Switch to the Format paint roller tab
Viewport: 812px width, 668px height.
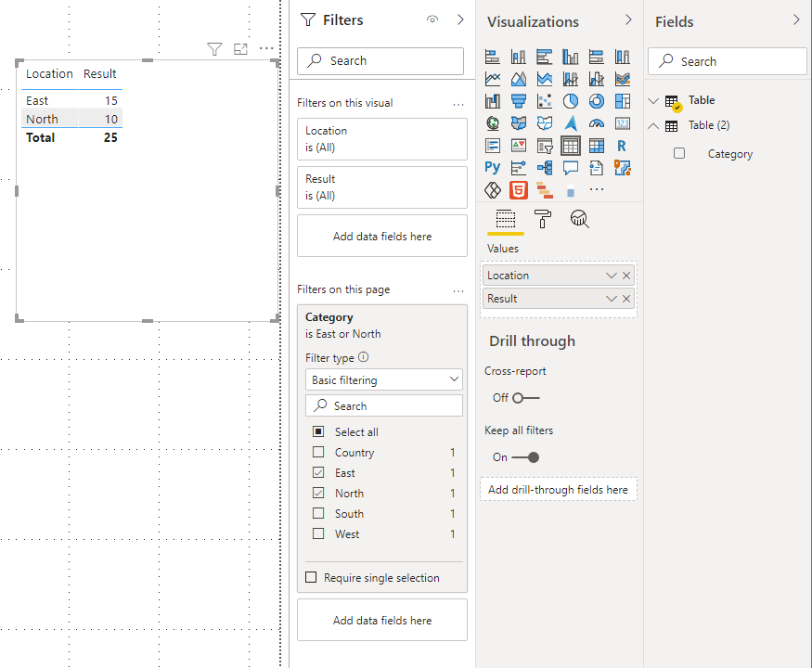click(543, 219)
